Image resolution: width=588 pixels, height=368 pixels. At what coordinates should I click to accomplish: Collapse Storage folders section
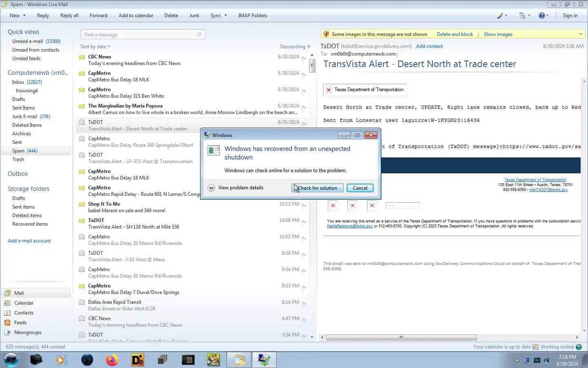pyautogui.click(x=29, y=189)
